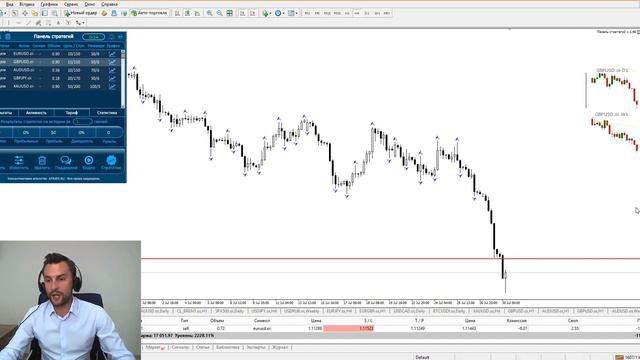
Task: Click the green outlined button in panel header
Action: pyautogui.click(x=93, y=37)
